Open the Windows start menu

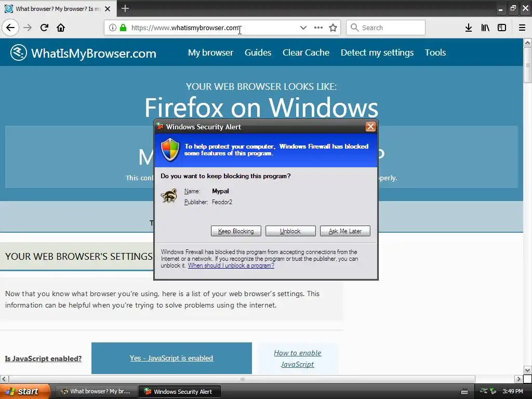pyautogui.click(x=24, y=391)
